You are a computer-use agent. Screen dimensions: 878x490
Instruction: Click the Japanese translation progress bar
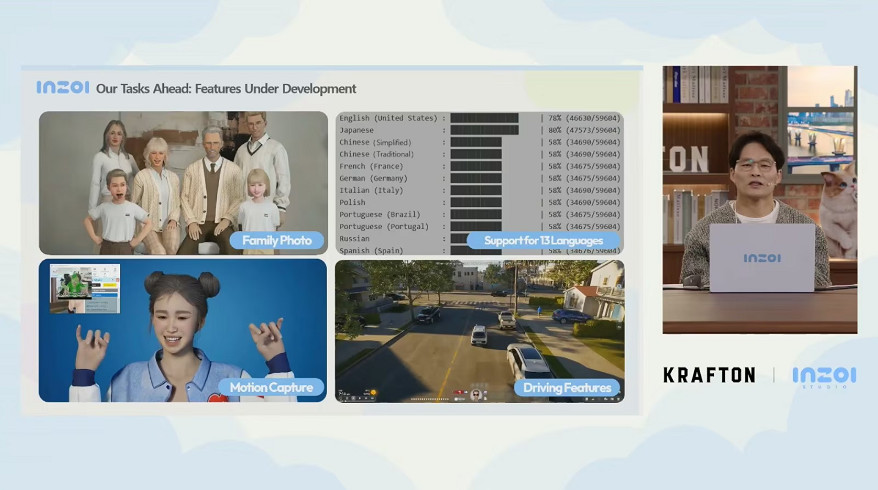[x=485, y=130]
